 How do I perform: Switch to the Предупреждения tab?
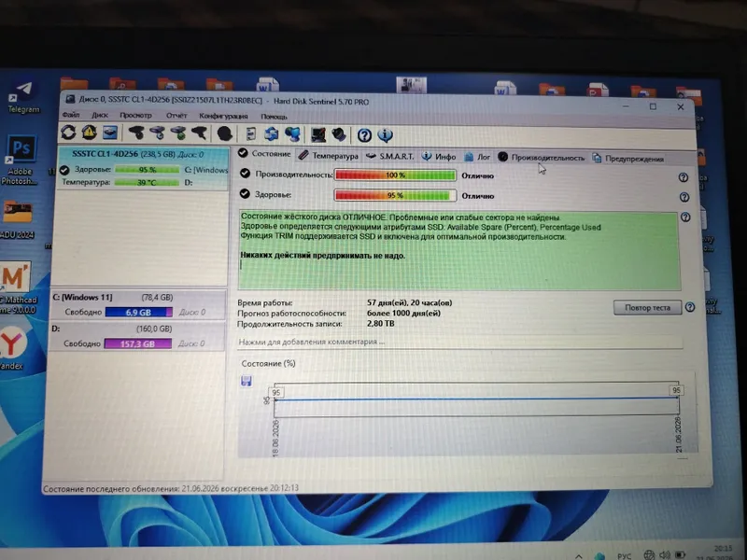point(627,158)
